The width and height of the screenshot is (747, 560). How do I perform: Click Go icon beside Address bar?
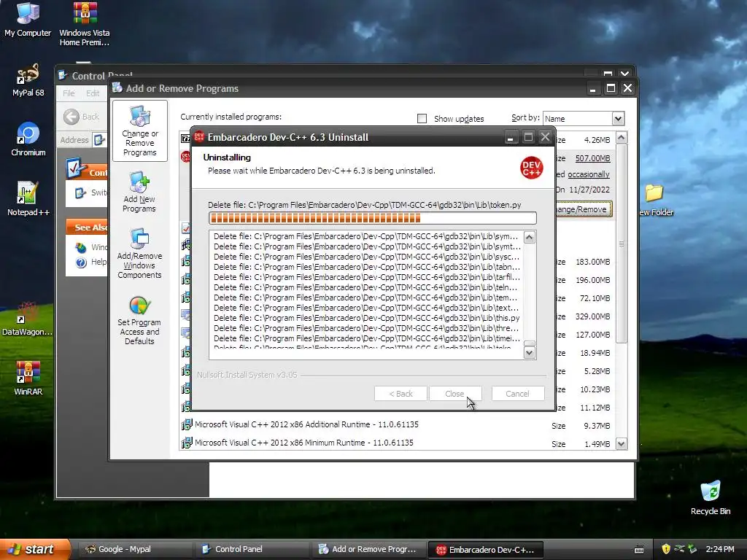tap(99, 140)
